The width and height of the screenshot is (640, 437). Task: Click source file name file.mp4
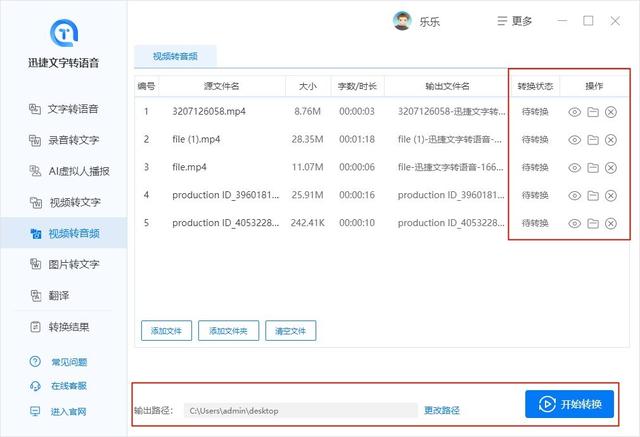[x=189, y=167]
